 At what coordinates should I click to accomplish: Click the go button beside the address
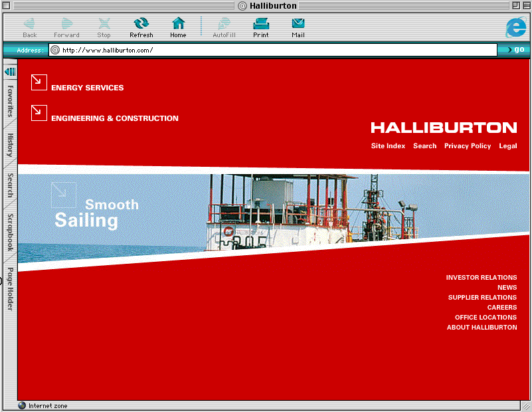pos(515,50)
